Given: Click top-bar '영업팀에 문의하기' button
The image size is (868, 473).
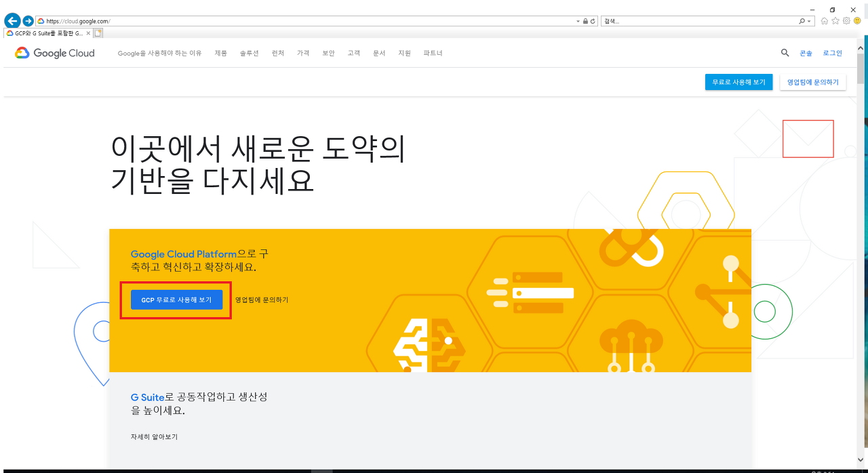Looking at the screenshot, I should (813, 82).
